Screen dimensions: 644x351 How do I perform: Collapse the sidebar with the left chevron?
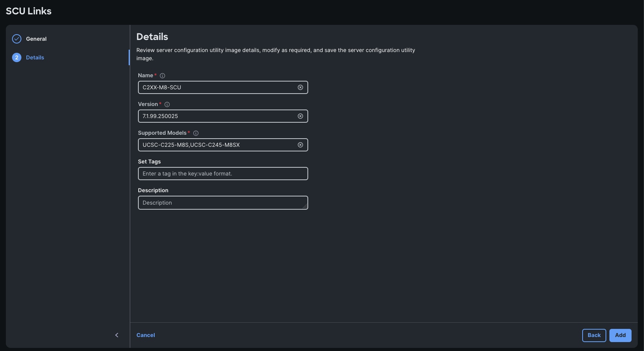[117, 335]
